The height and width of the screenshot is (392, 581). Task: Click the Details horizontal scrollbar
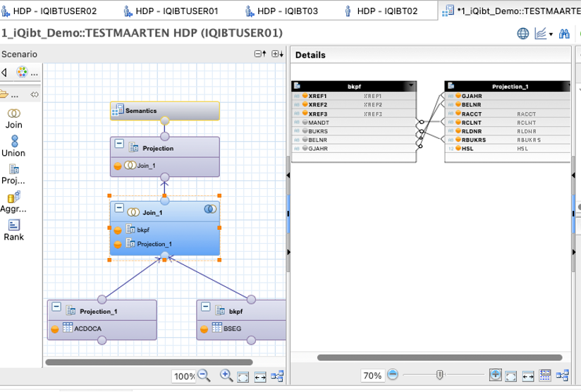click(439, 357)
